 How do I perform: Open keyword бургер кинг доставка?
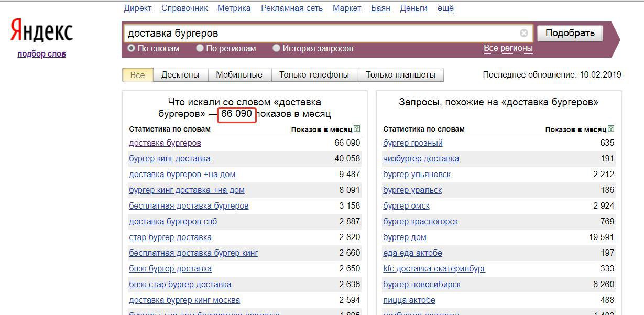tap(170, 158)
